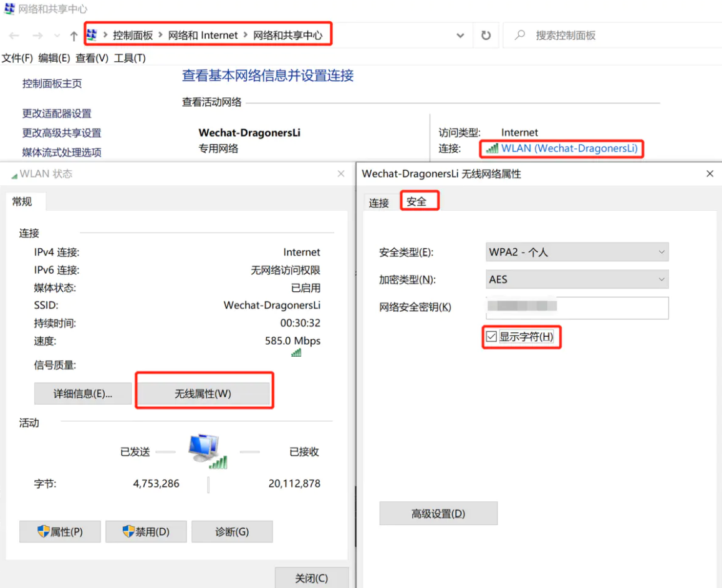
Task: Click the 无线属性(W) button
Action: click(203, 393)
